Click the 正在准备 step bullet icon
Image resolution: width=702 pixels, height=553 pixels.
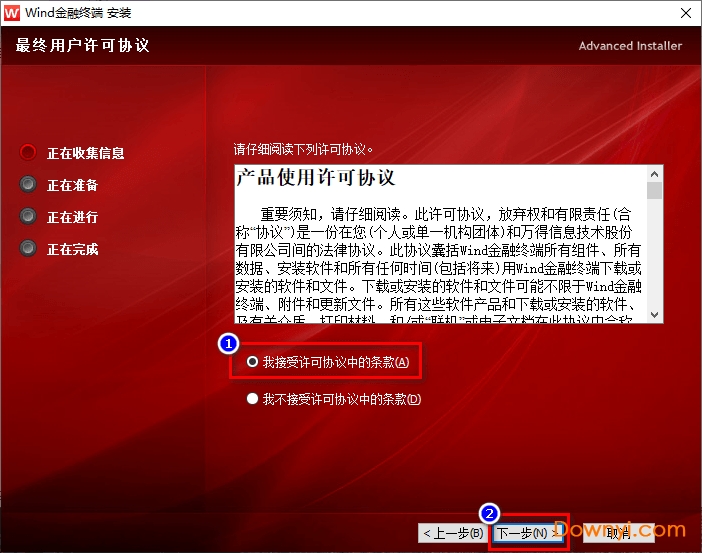tap(28, 185)
